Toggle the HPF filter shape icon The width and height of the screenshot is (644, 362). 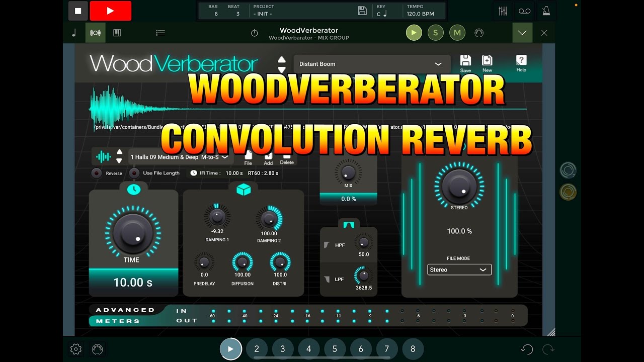tap(327, 245)
